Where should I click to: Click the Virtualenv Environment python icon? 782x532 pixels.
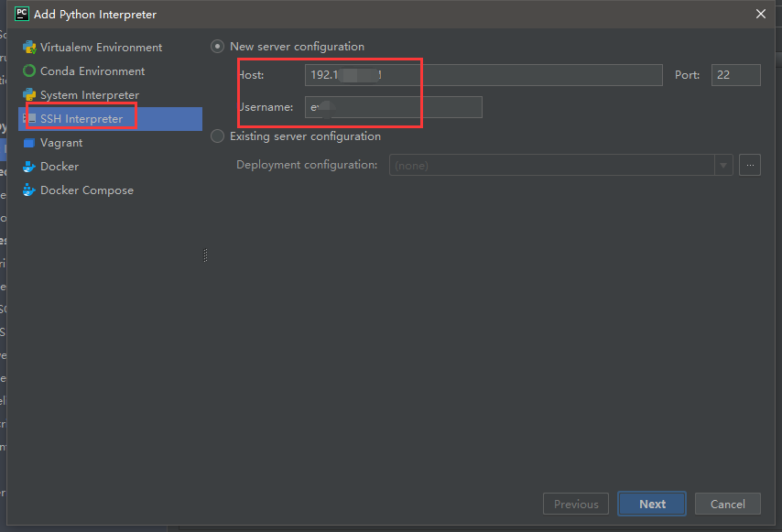pyautogui.click(x=29, y=48)
